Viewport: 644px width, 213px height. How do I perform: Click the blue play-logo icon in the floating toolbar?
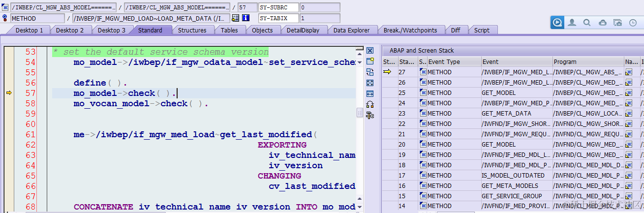pyautogui.click(x=557, y=23)
